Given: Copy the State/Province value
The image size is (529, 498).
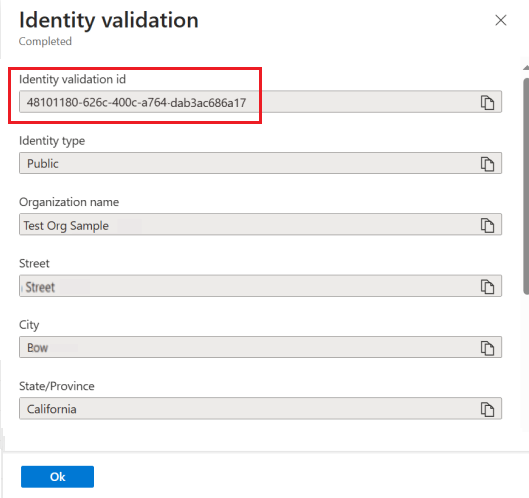Looking at the screenshot, I should click(x=487, y=409).
